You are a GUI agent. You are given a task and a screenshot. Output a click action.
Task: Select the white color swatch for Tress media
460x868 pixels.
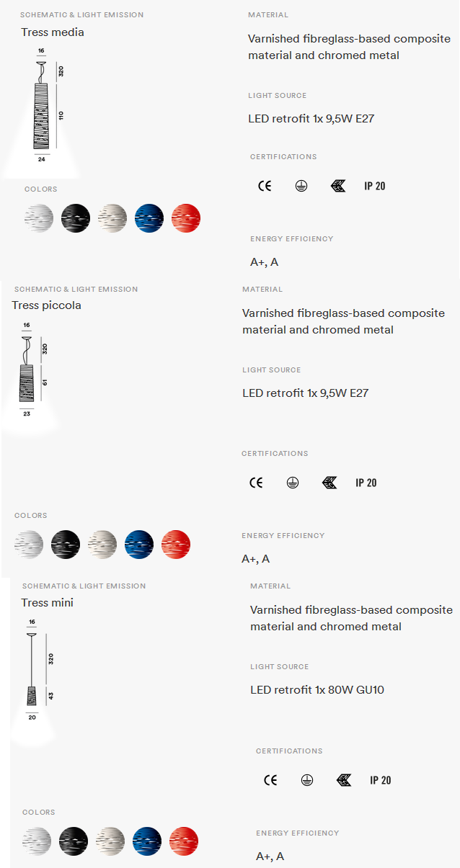39,218
